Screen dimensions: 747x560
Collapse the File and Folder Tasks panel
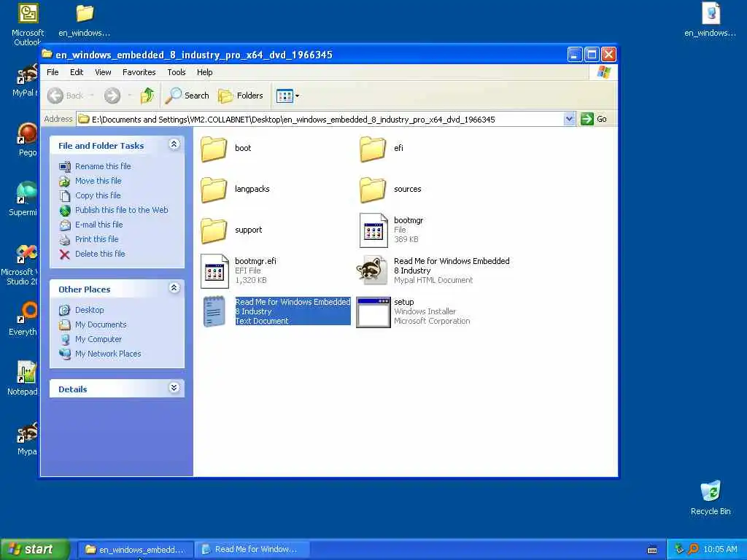tap(174, 144)
